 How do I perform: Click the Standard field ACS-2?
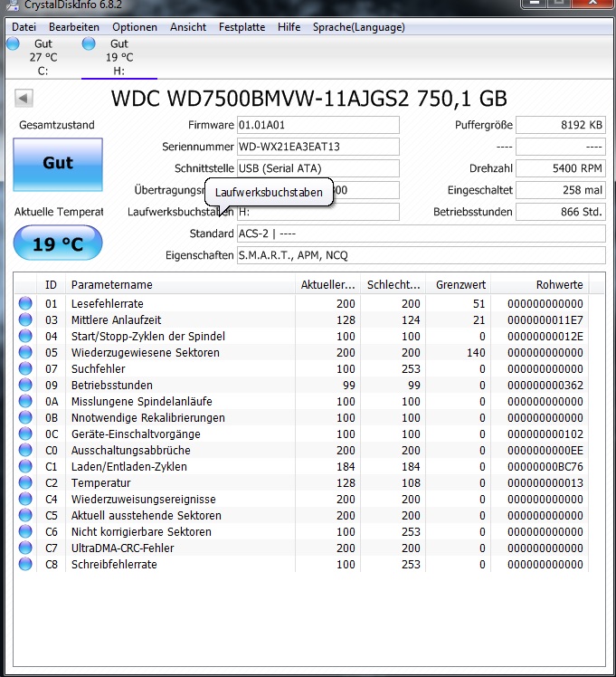pyautogui.click(x=421, y=234)
